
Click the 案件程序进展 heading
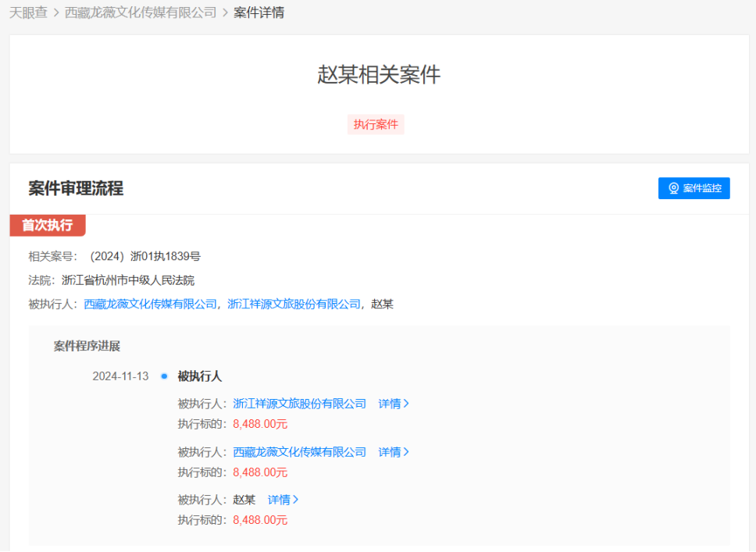click(87, 346)
